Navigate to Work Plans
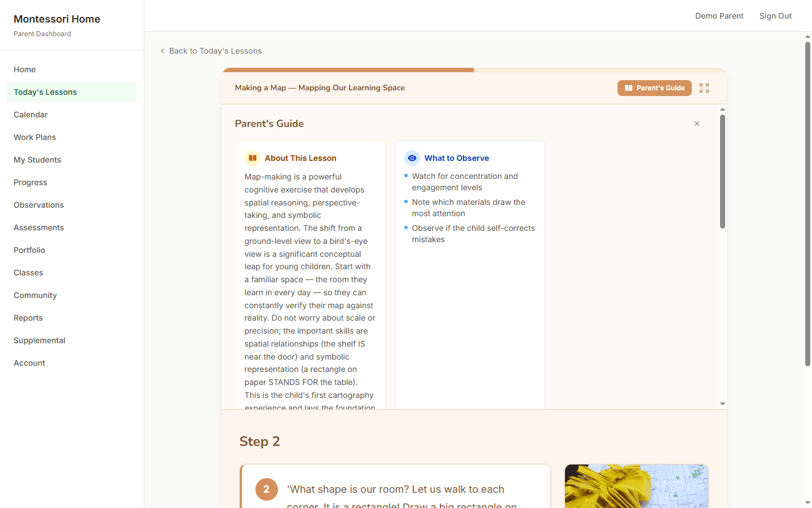812x508 pixels. (x=34, y=137)
